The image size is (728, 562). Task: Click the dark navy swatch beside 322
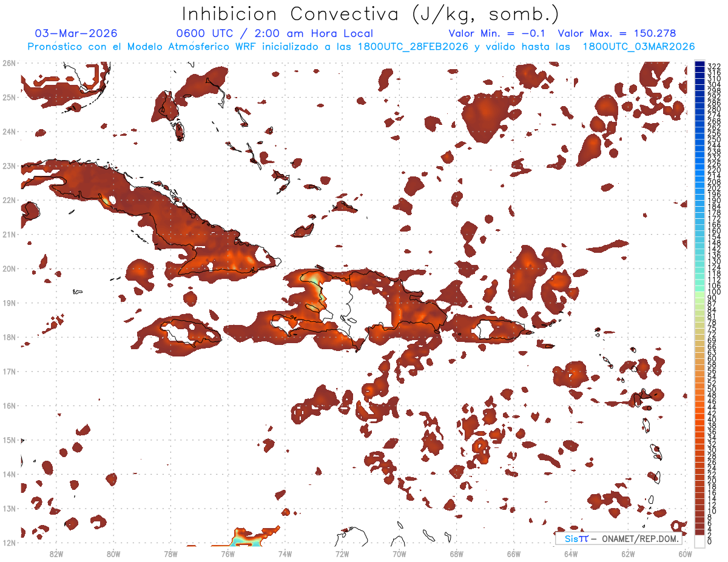(x=700, y=64)
